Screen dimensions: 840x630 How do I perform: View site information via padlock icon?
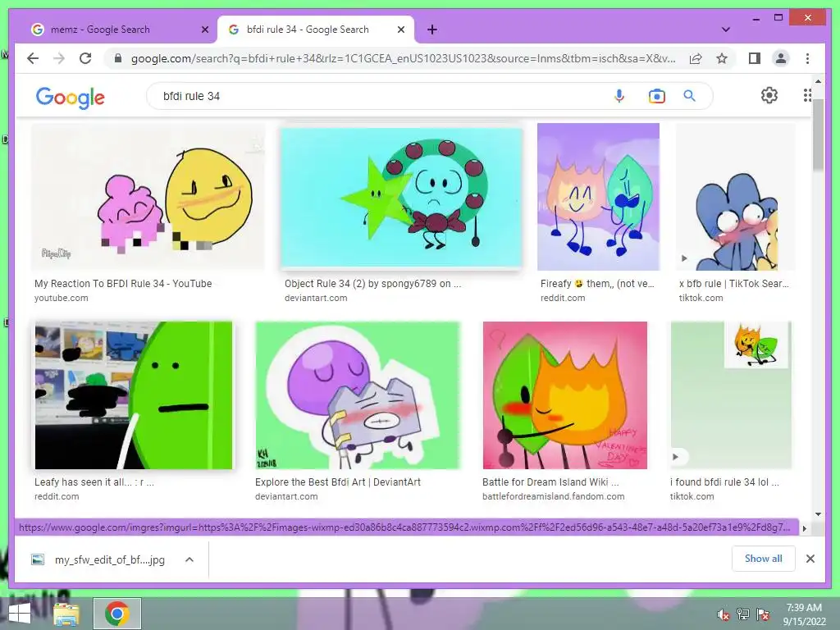tap(118, 58)
